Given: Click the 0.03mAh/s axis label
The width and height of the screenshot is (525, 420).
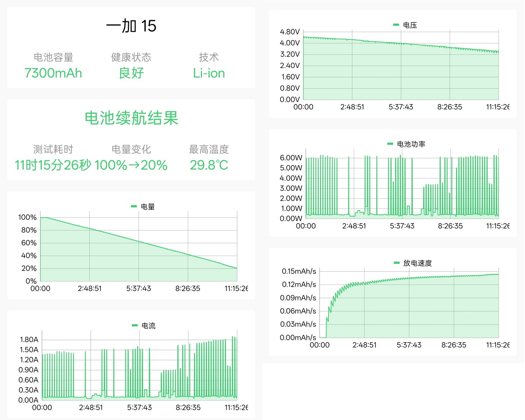Looking at the screenshot, I should pyautogui.click(x=298, y=324).
